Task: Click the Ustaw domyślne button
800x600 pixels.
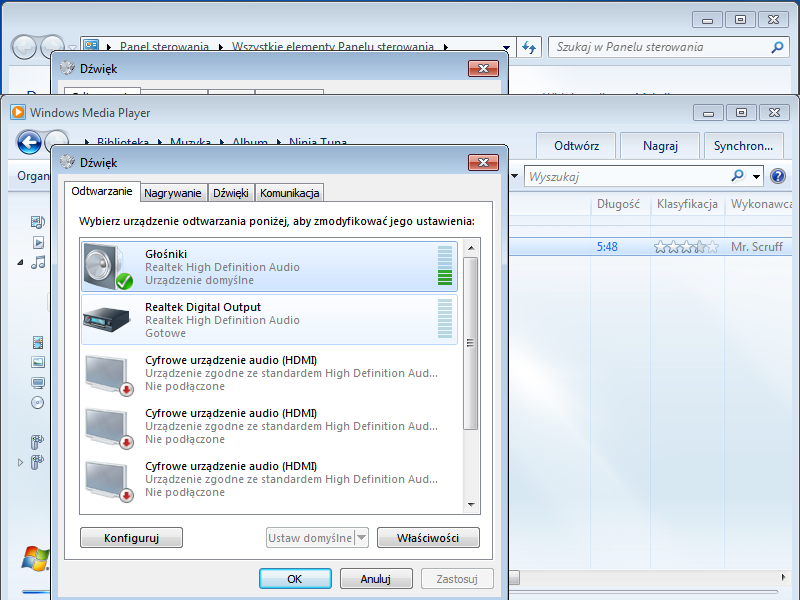Action: pos(310,538)
